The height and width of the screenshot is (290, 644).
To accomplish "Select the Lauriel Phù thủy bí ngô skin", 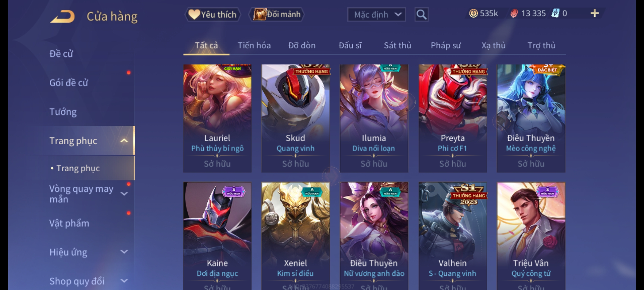I will (217, 118).
